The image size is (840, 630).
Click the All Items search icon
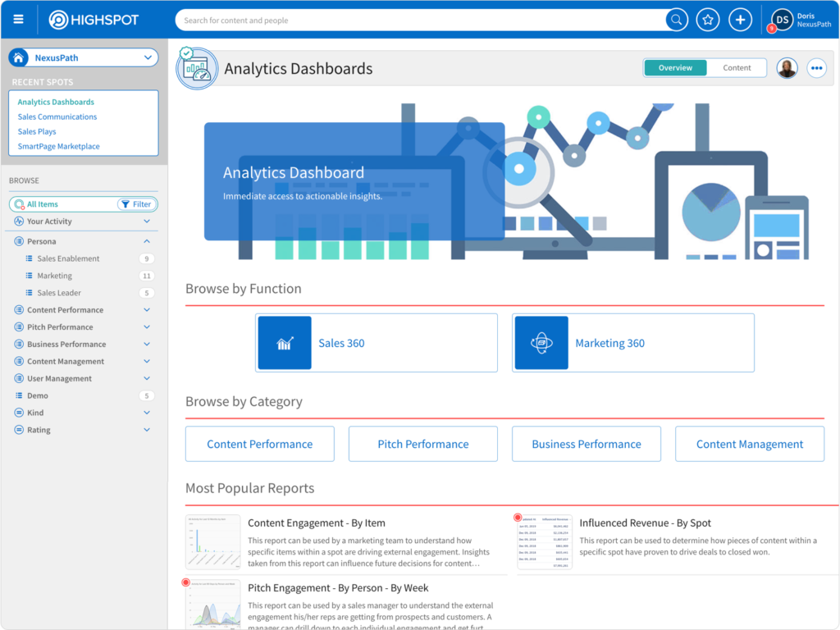[20, 204]
